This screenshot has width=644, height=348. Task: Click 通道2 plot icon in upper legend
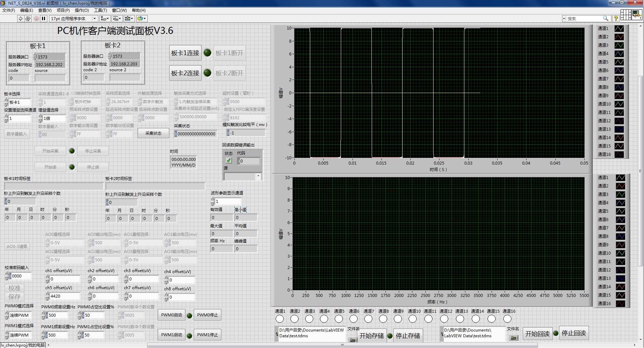tap(619, 37)
